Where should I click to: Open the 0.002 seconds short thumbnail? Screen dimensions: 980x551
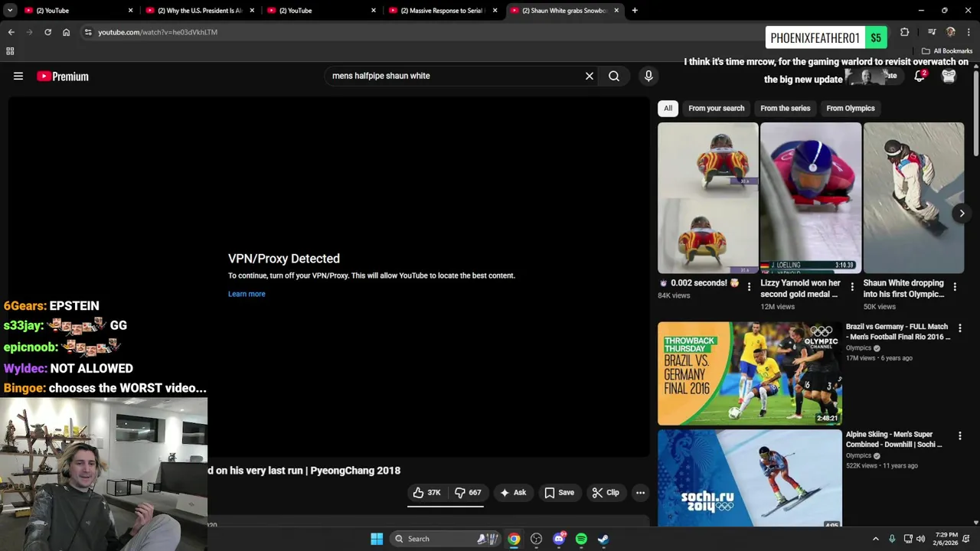click(x=707, y=197)
